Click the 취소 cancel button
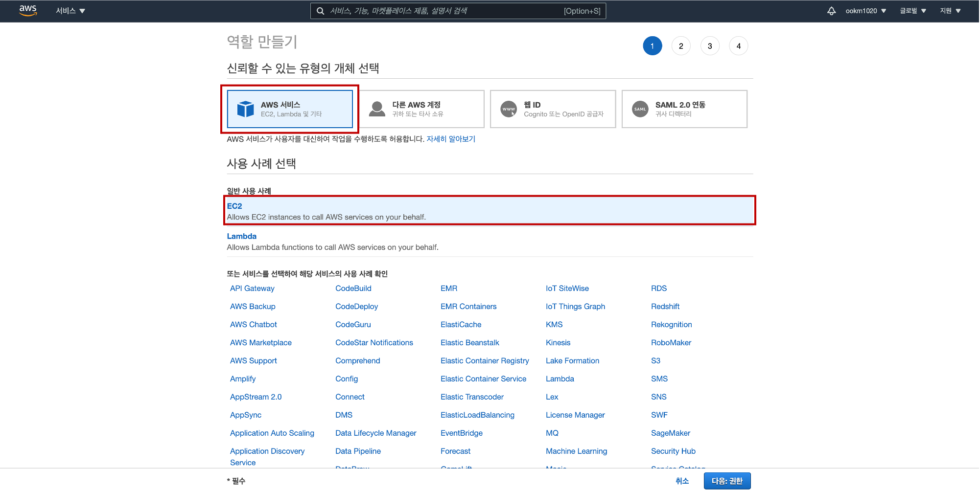This screenshot has width=980, height=491. [682, 481]
